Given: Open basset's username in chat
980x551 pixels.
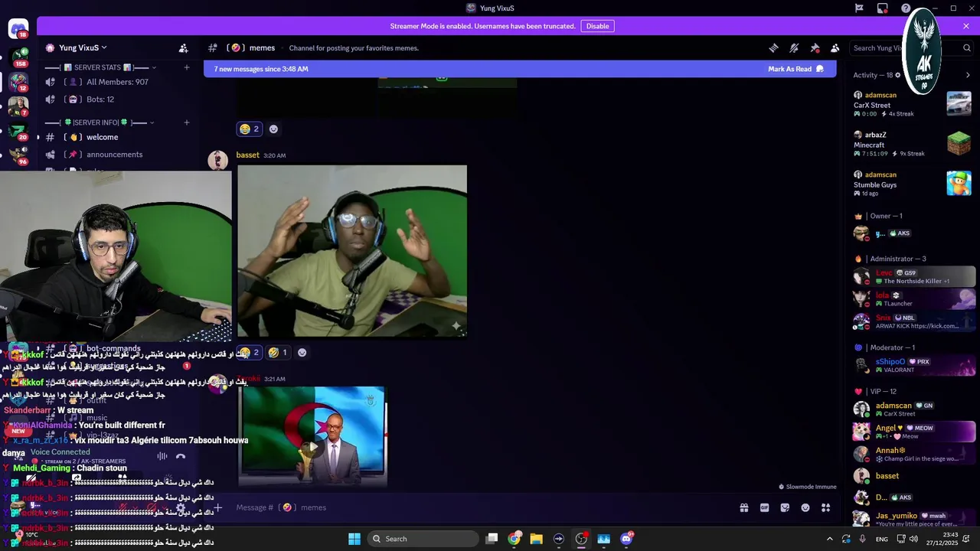Looking at the screenshot, I should click(x=247, y=155).
